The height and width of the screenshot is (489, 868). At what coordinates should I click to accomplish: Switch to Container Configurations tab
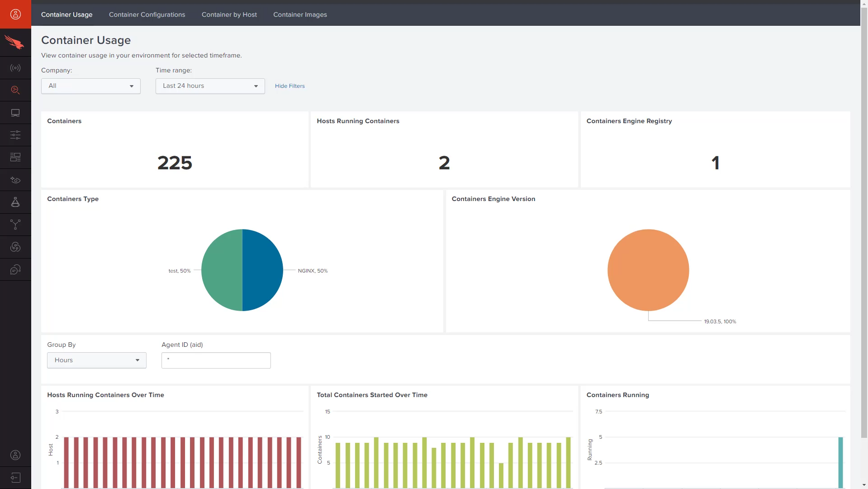(x=147, y=14)
